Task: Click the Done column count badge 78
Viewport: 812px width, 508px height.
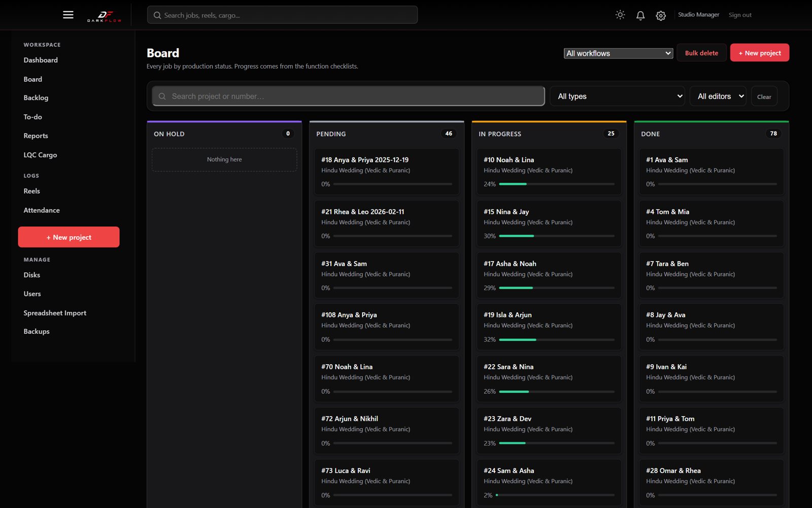Action: click(x=773, y=134)
